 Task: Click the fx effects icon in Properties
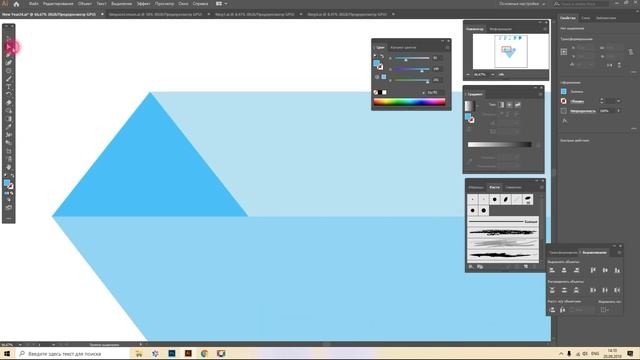[x=564, y=121]
